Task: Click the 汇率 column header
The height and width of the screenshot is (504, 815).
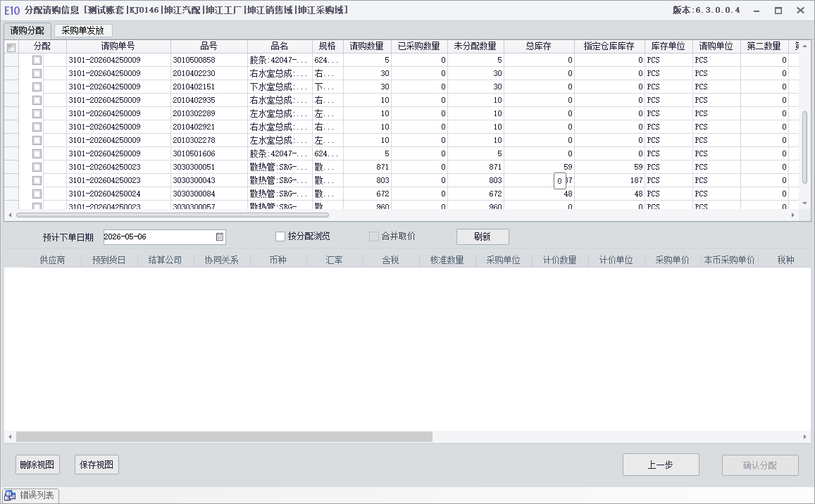Action: point(334,260)
